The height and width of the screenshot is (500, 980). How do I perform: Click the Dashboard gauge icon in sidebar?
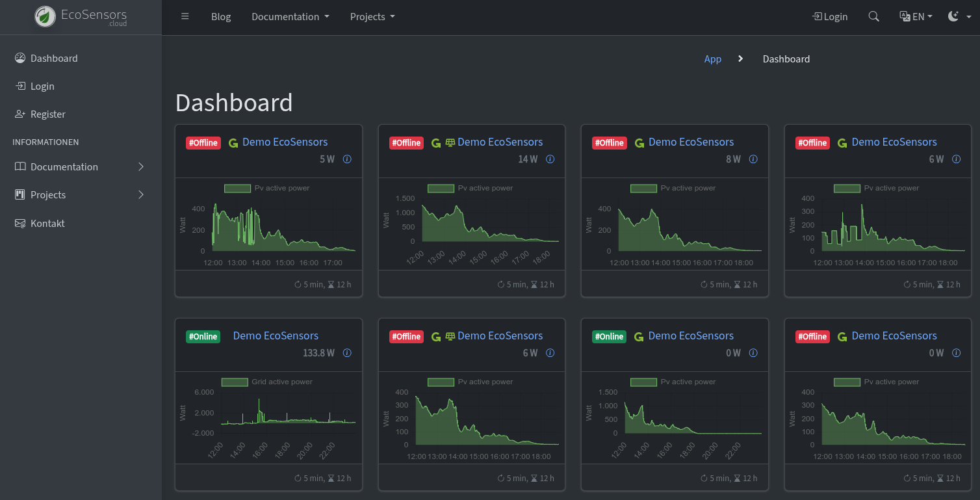[20, 58]
